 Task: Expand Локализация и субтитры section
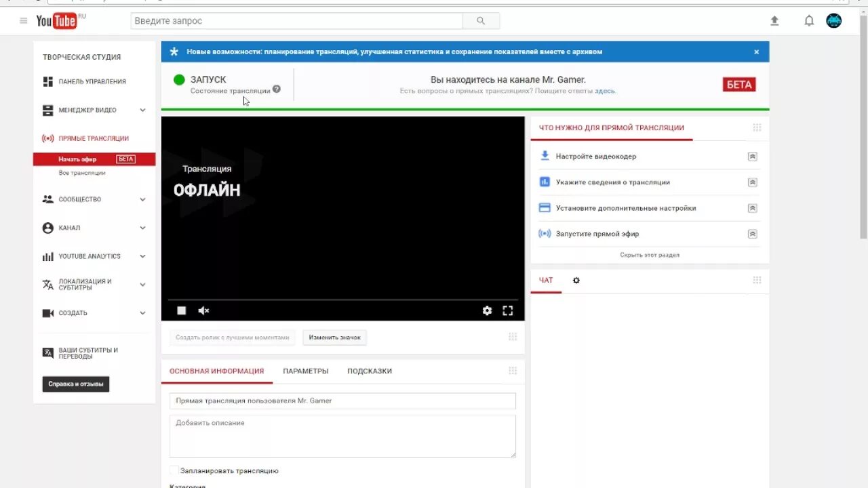(x=142, y=285)
